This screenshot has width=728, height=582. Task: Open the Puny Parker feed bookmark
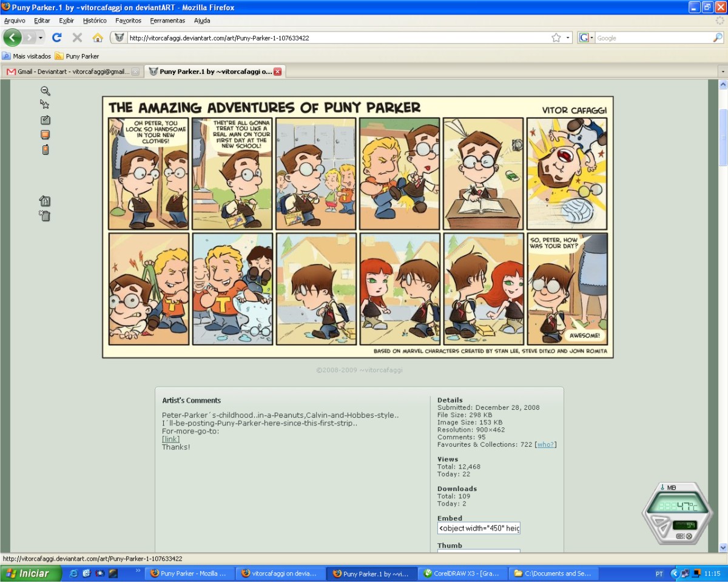(x=77, y=56)
